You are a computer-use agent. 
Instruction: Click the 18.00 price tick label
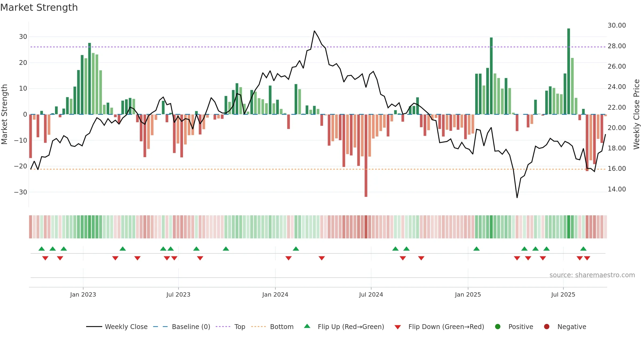[x=617, y=148]
